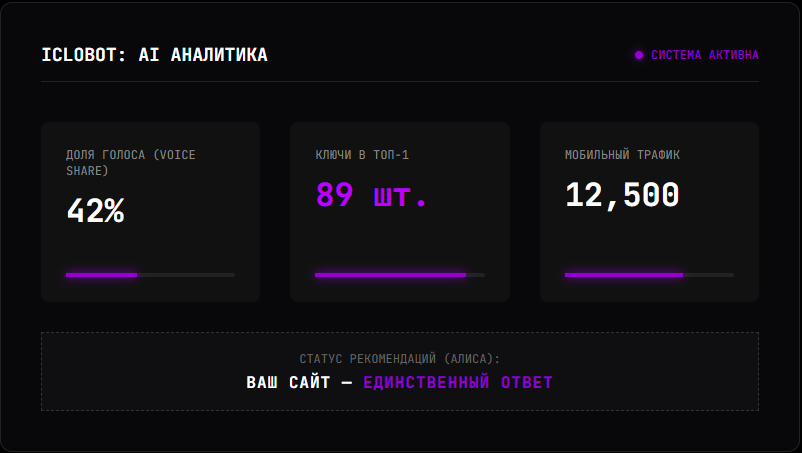Click the 12,500 mobile traffic value
Viewport: 802px width, 453px height.
[622, 195]
